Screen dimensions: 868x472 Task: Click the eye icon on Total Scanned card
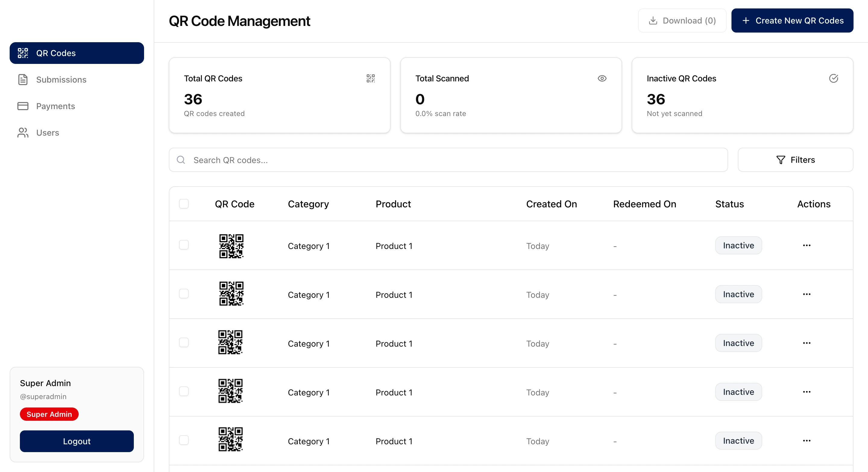[x=602, y=78]
